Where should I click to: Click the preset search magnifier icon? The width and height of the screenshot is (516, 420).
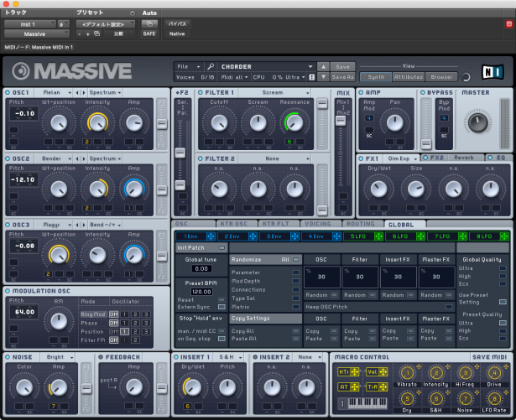point(211,65)
